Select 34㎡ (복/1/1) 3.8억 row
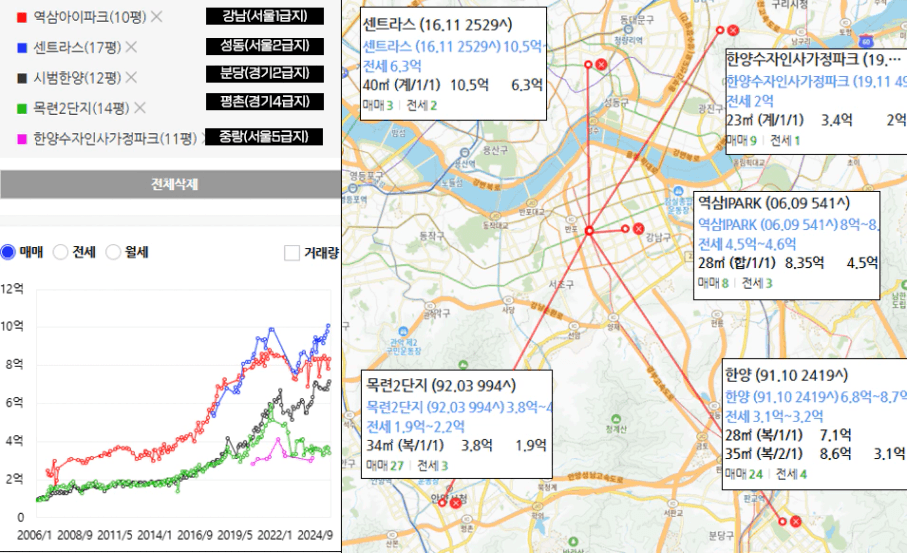This screenshot has height=553, width=907. coord(456,445)
